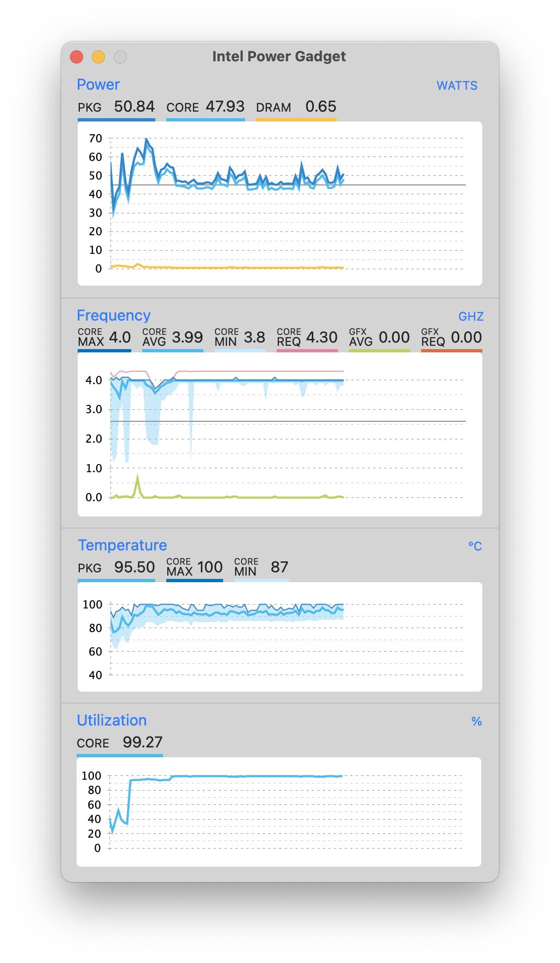Screen dimensions: 560x963
Task: Click the yellow DRAM color bar
Action: click(x=296, y=119)
